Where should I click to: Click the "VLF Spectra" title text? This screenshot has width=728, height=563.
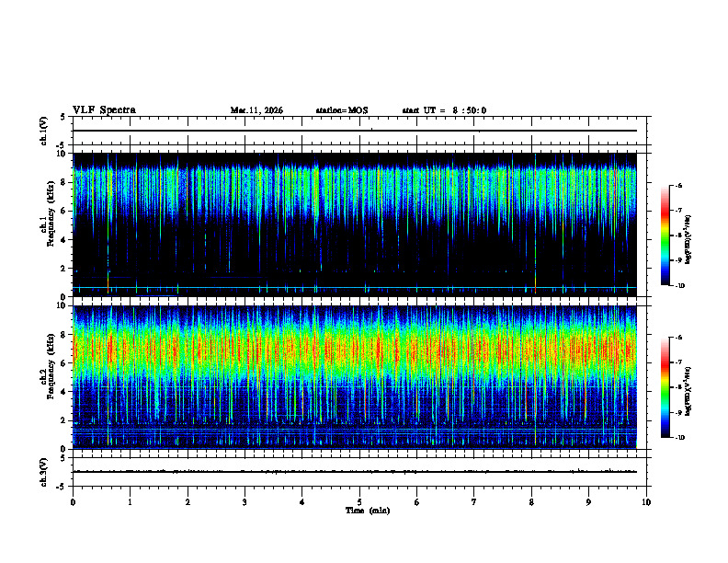coord(104,110)
